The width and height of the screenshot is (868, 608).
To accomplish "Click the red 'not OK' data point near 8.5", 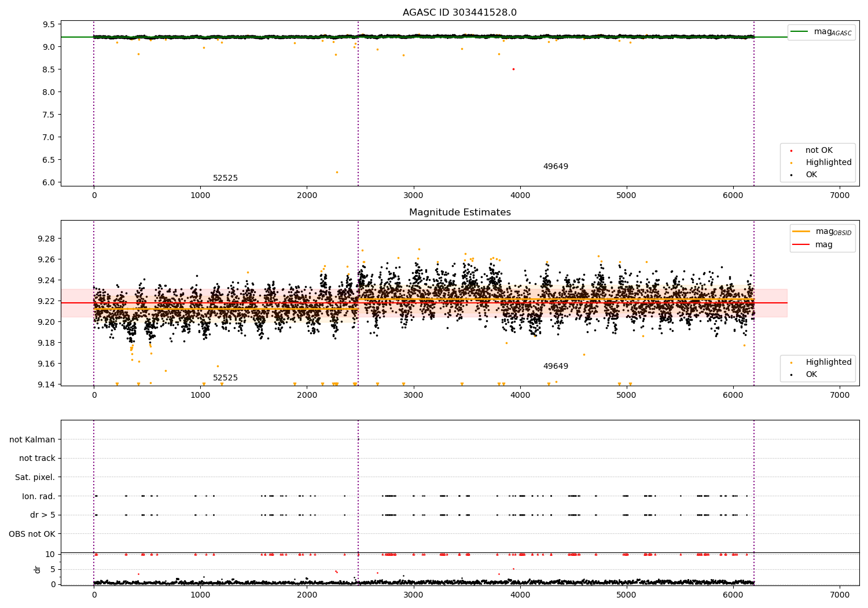I will pos(513,69).
